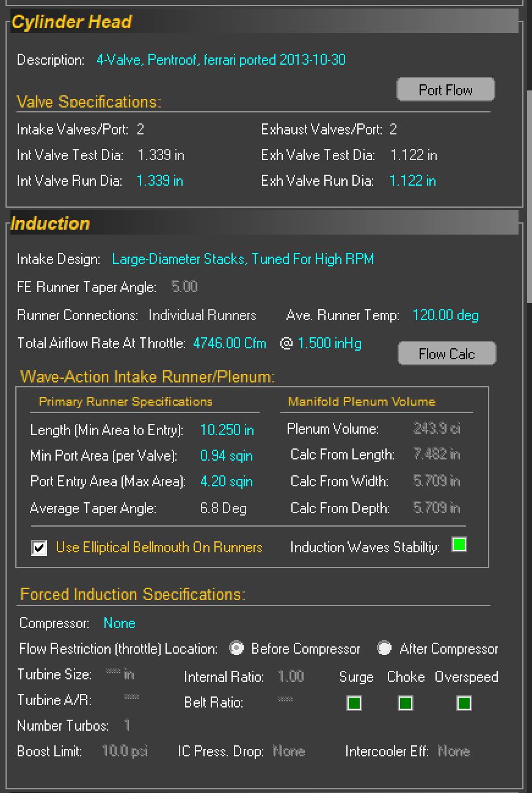
Task: Edit Total Airflow Rate Cfm value
Action: (229, 343)
